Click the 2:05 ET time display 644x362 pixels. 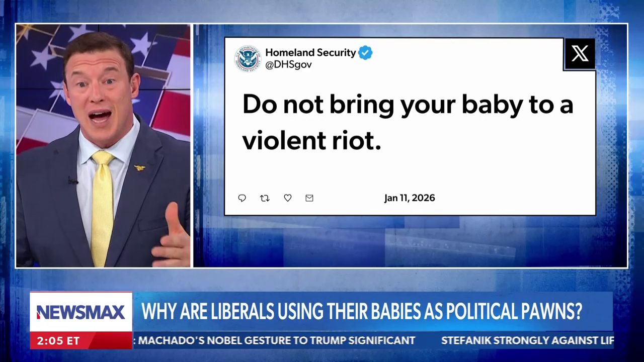58,340
